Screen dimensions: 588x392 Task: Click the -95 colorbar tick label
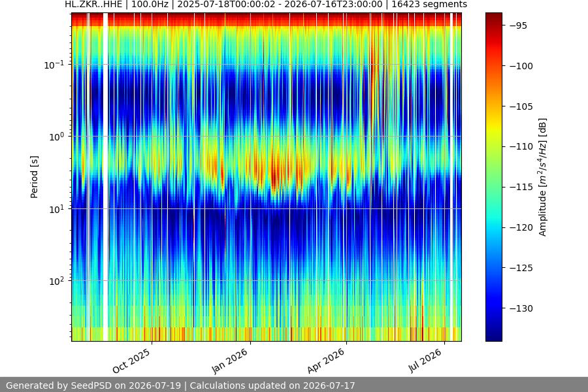518,25
